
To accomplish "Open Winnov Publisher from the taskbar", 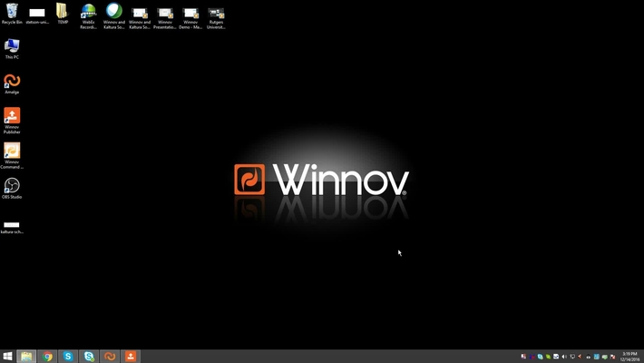I will point(131,356).
